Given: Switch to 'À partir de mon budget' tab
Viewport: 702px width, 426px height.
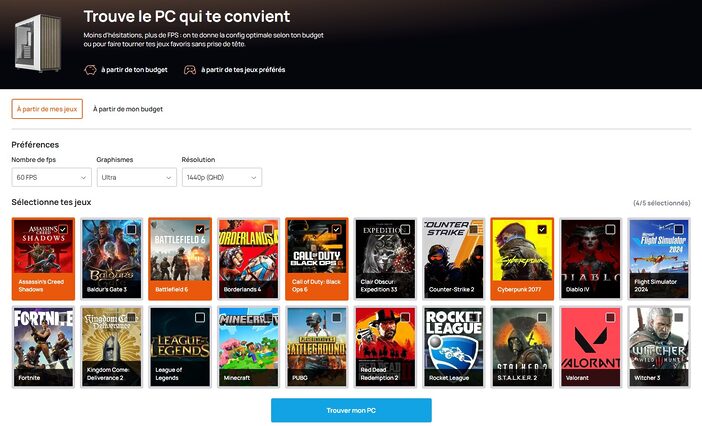Looking at the screenshot, I should (x=128, y=109).
